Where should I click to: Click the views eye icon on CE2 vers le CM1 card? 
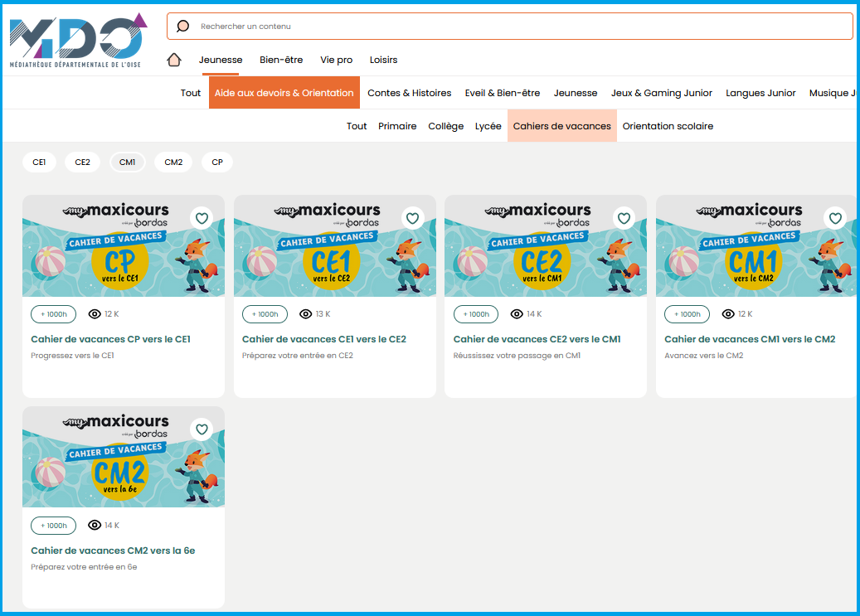(x=517, y=314)
